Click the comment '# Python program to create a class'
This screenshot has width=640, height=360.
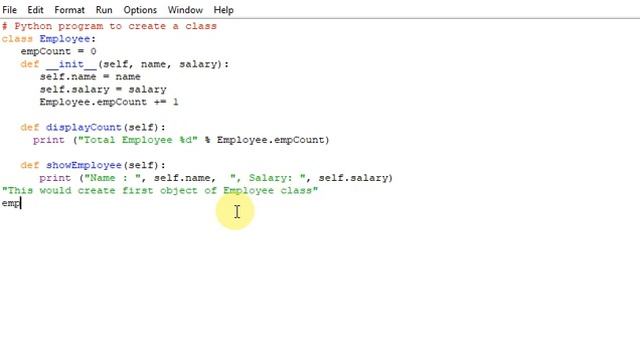click(109, 26)
